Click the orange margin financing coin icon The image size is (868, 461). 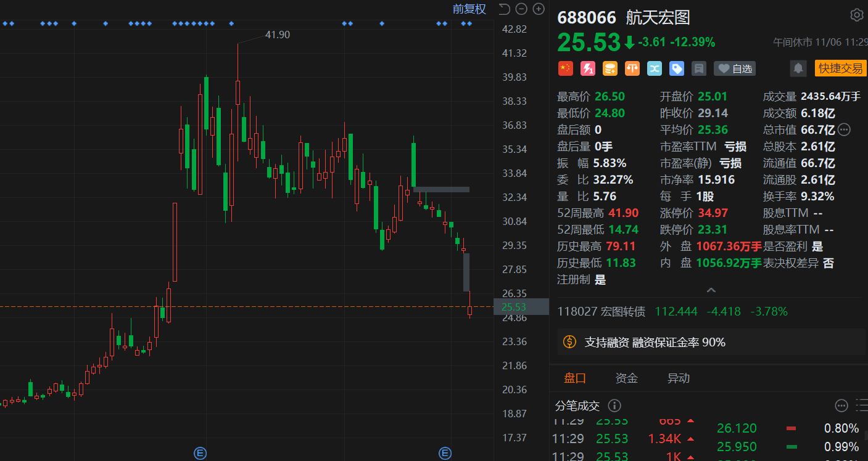569,342
